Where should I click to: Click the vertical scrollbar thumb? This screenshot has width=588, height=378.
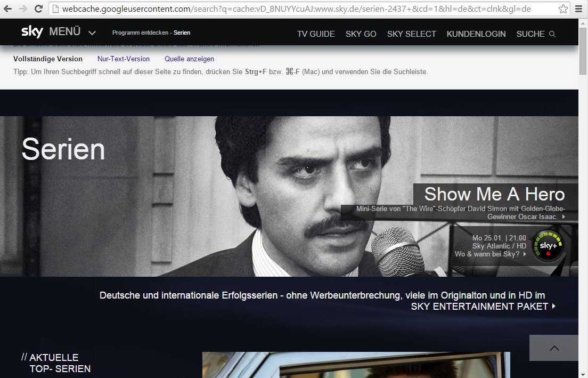click(583, 51)
